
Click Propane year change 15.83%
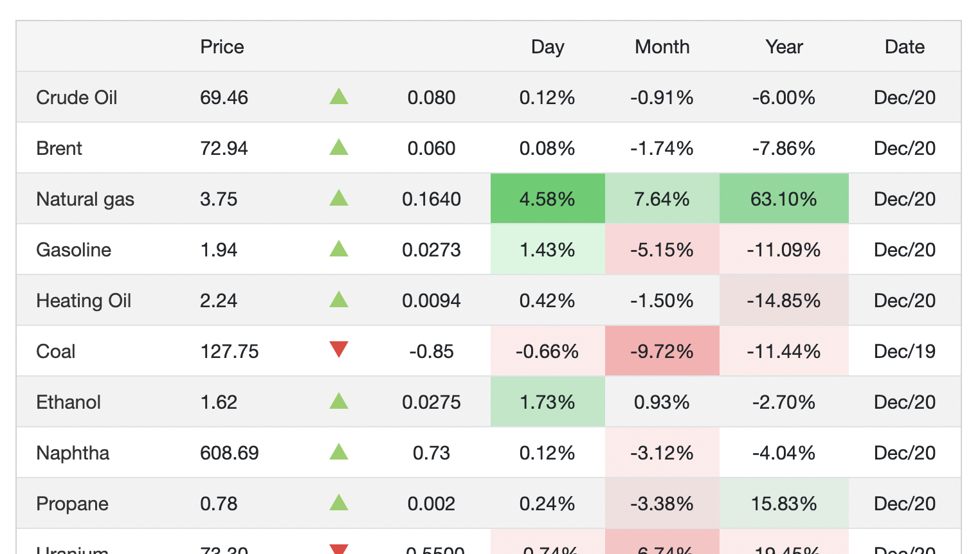pyautogui.click(x=784, y=503)
